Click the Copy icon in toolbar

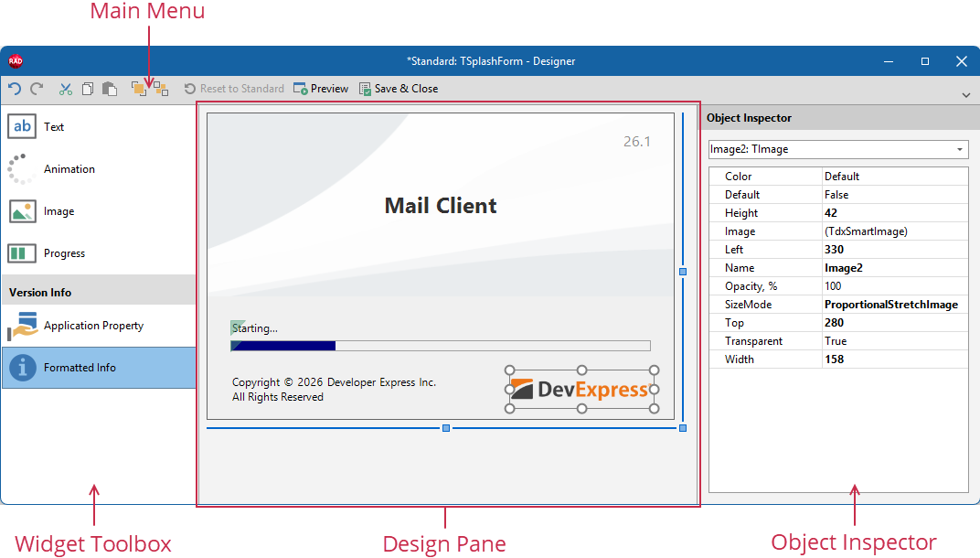[x=88, y=89]
